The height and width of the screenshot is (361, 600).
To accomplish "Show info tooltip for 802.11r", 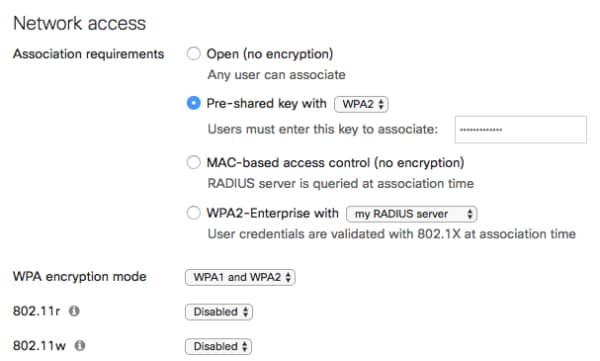I will point(74,311).
